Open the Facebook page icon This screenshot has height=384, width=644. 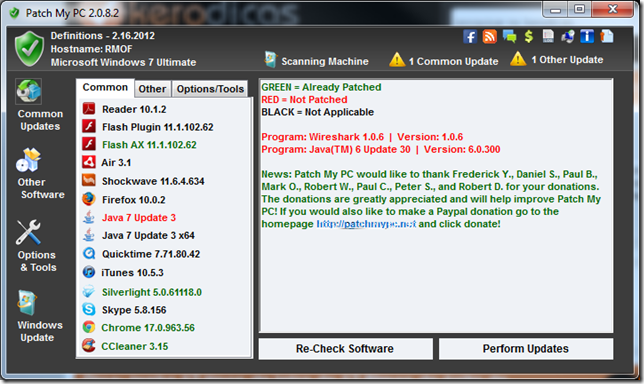(x=470, y=37)
